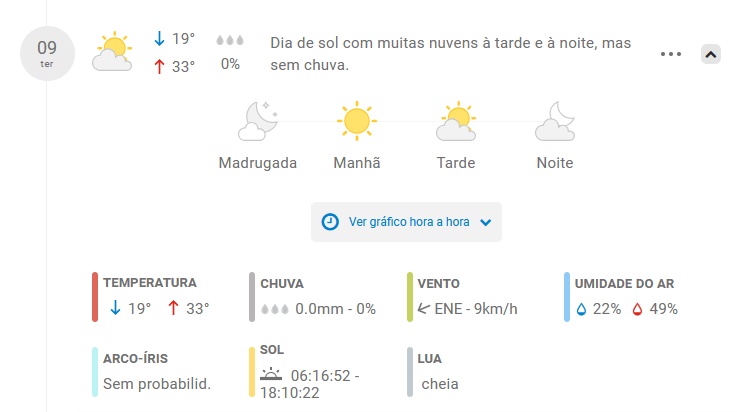This screenshot has height=412, width=737.
Task: Open Ver gráfico hora a hora
Action: click(x=406, y=222)
